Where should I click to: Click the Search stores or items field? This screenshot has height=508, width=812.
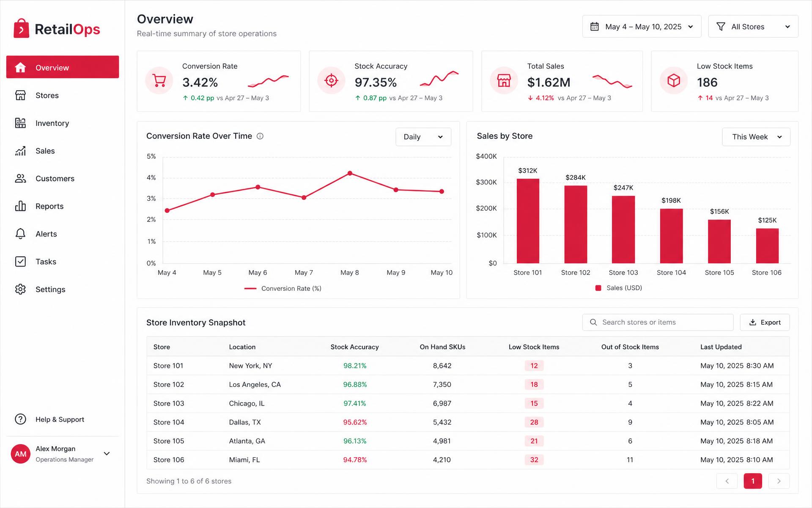coord(658,322)
